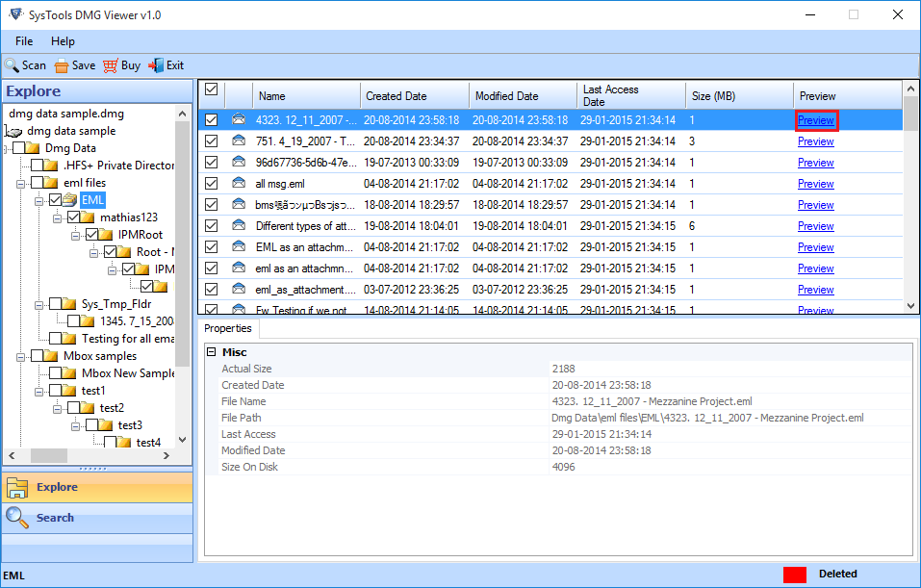Uncheck the EML folder tree checkbox
The image size is (921, 588).
(x=55, y=200)
